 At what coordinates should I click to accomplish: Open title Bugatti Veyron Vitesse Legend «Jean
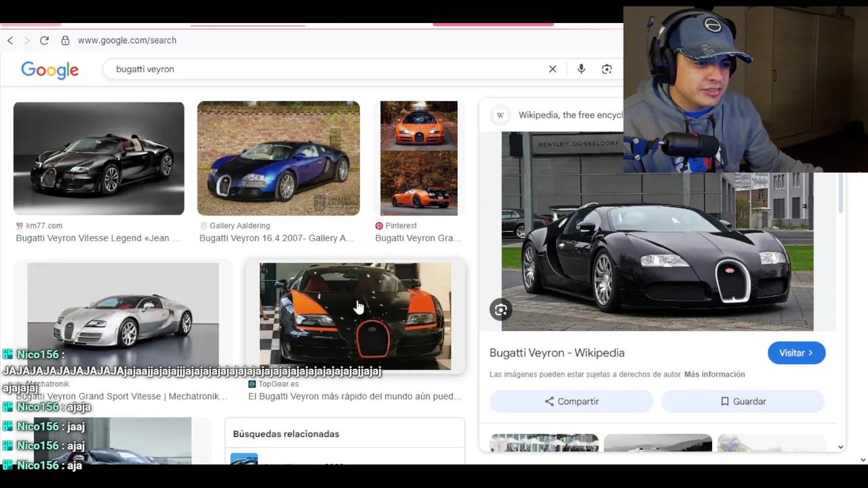[98, 238]
